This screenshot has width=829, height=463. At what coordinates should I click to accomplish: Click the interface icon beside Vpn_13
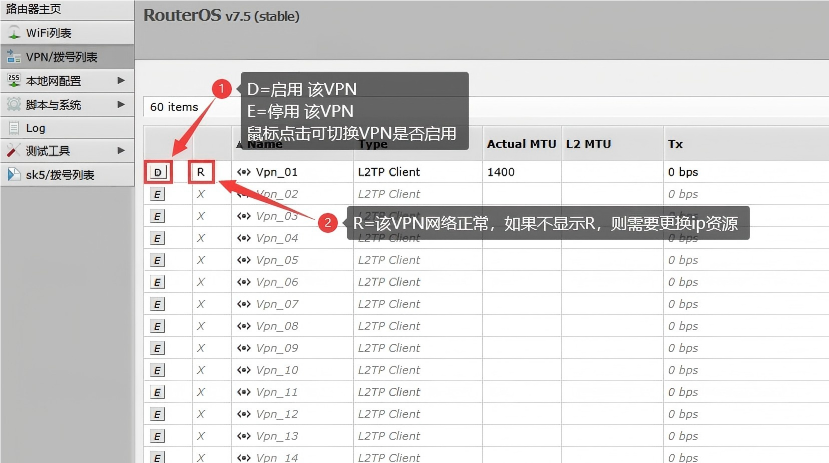click(x=244, y=436)
